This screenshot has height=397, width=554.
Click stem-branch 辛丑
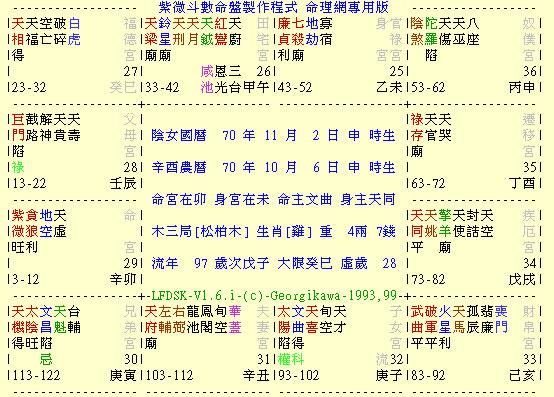pyautogui.click(x=256, y=375)
